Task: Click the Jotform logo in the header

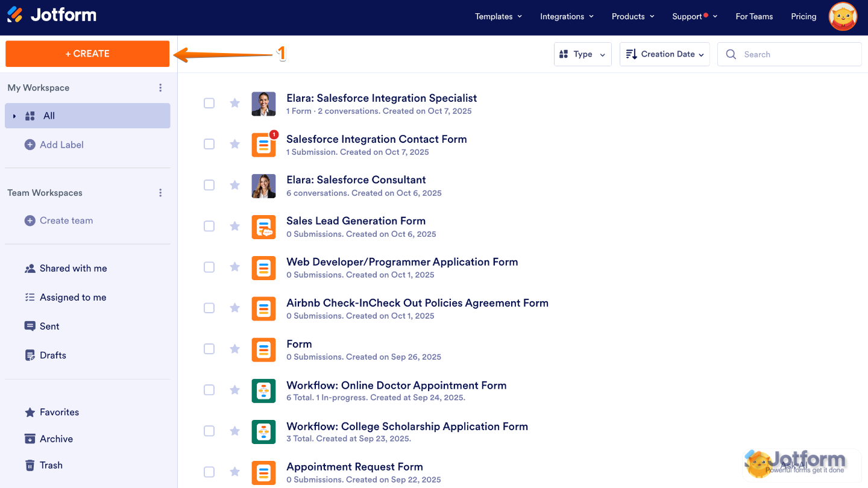Action: coord(51,16)
